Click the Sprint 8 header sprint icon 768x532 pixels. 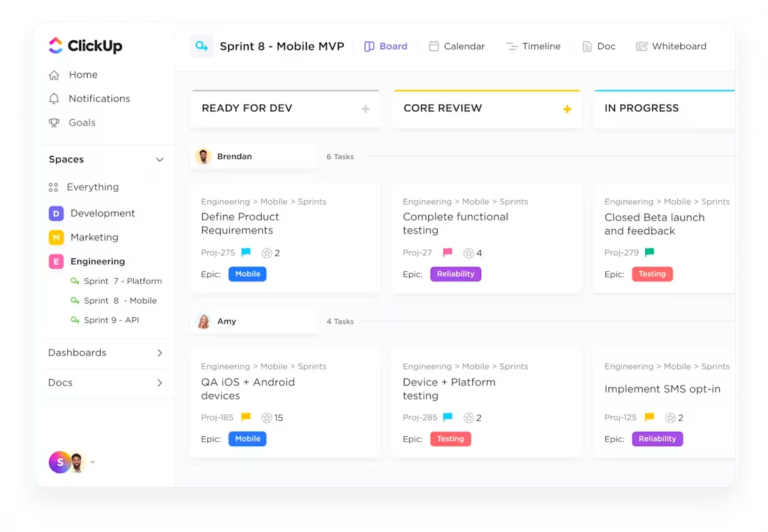pos(201,46)
